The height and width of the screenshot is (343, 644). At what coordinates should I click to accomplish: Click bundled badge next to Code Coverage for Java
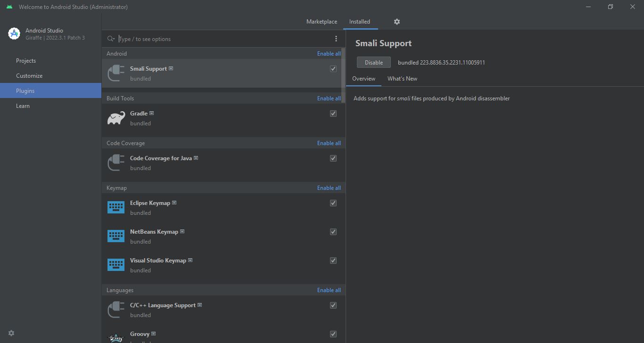point(196,158)
